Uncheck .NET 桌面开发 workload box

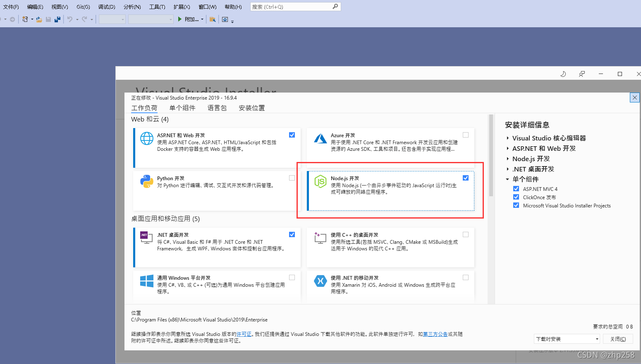coord(292,234)
